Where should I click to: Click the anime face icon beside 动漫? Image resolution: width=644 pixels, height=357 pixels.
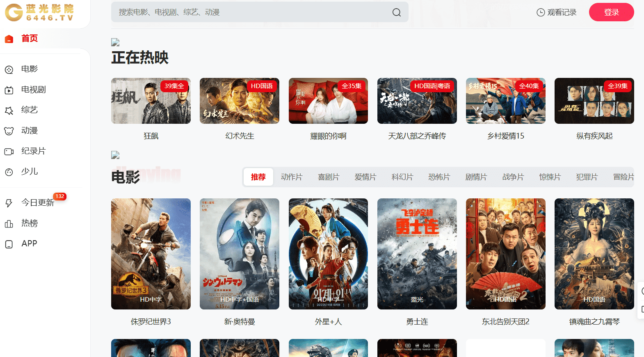pos(9,131)
